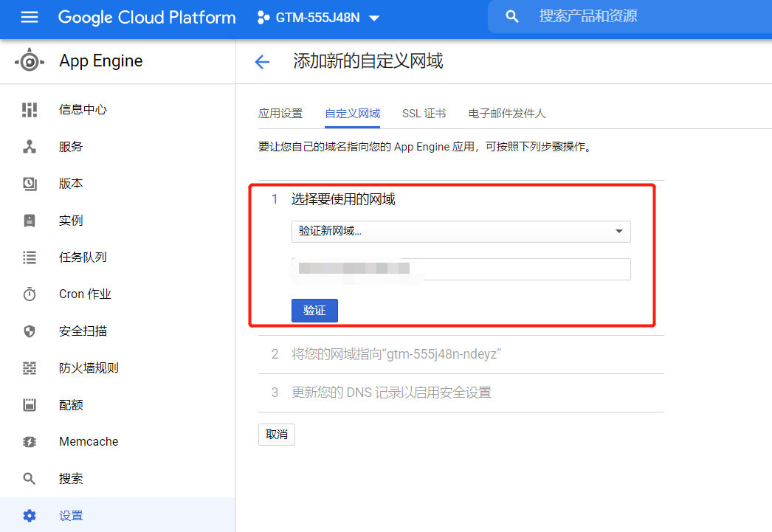Click the 版本 versions icon
This screenshot has height=532, width=772.
click(x=30, y=184)
